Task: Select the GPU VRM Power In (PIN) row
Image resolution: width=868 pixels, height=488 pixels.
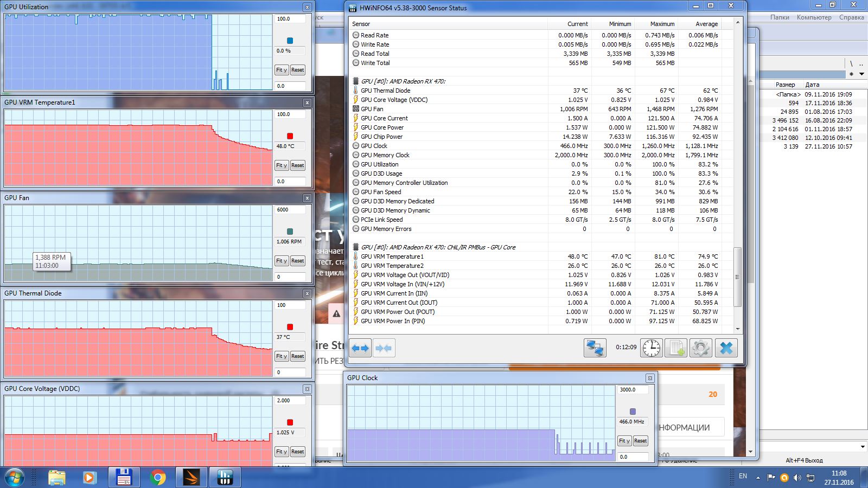Action: click(540, 321)
